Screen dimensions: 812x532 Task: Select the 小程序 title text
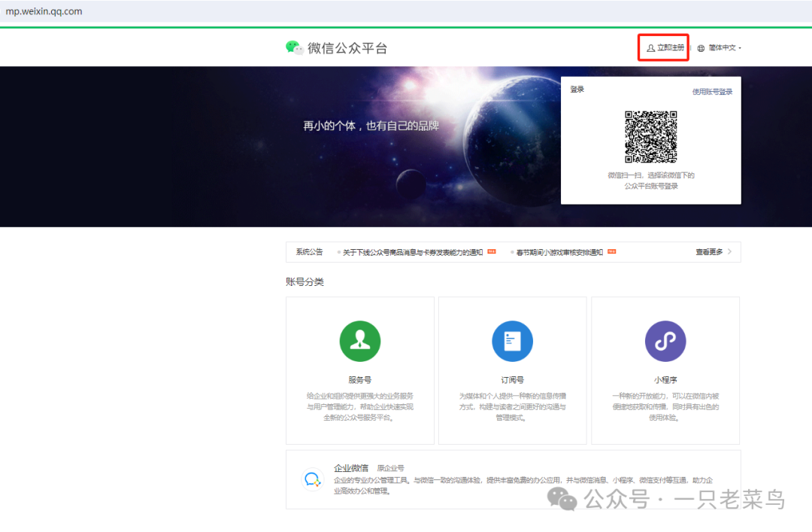(x=665, y=379)
